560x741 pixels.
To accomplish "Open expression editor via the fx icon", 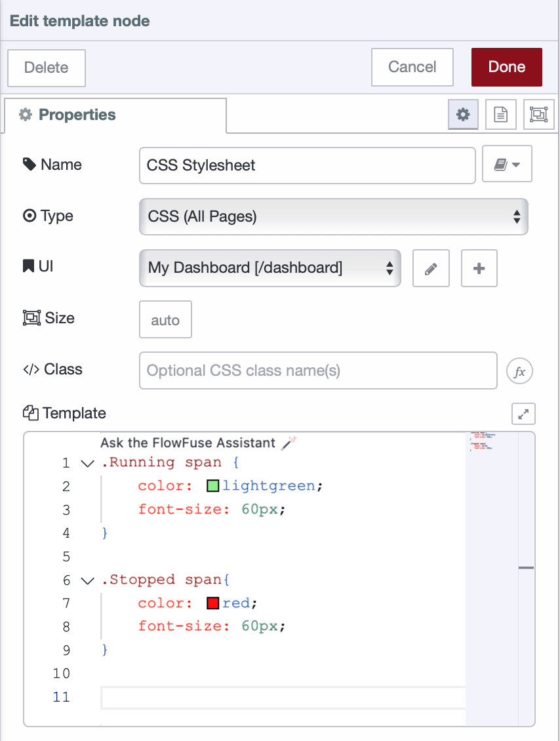I will click(x=519, y=370).
